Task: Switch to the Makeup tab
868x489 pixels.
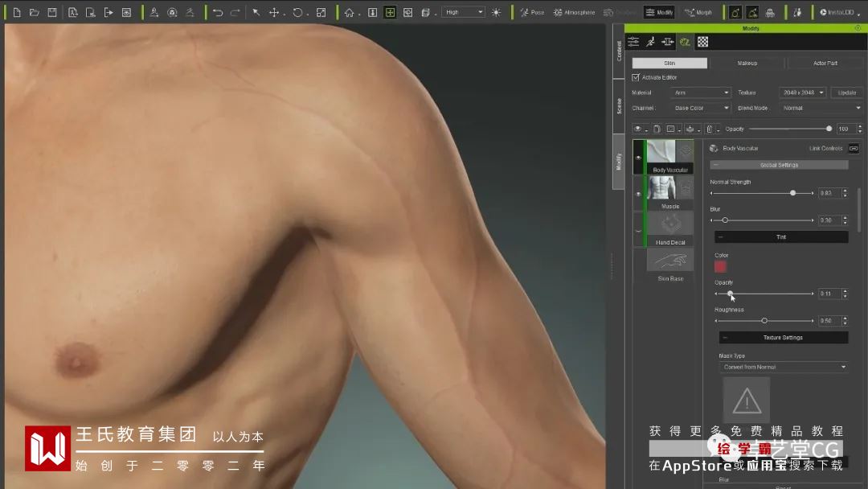Action: click(x=747, y=63)
